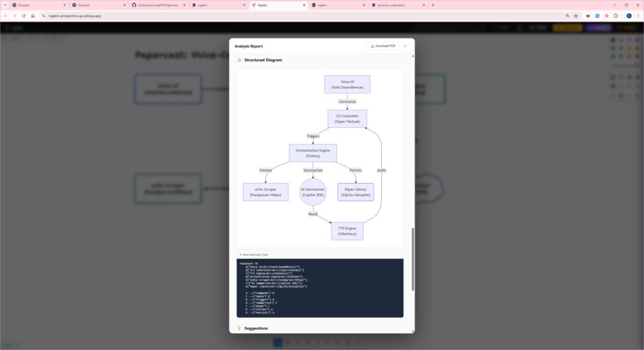Click the 'Analysis Report' title text
This screenshot has height=350, width=644.
tap(248, 46)
